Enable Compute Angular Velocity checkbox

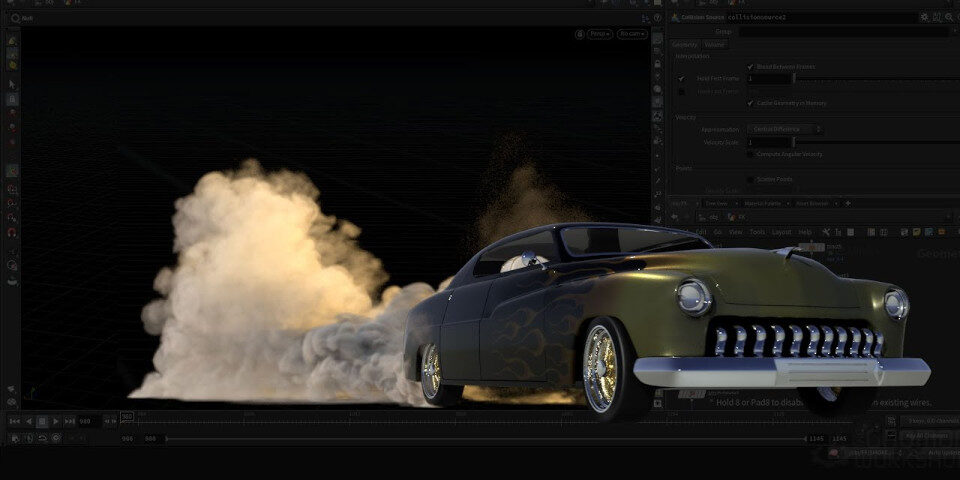pos(751,154)
